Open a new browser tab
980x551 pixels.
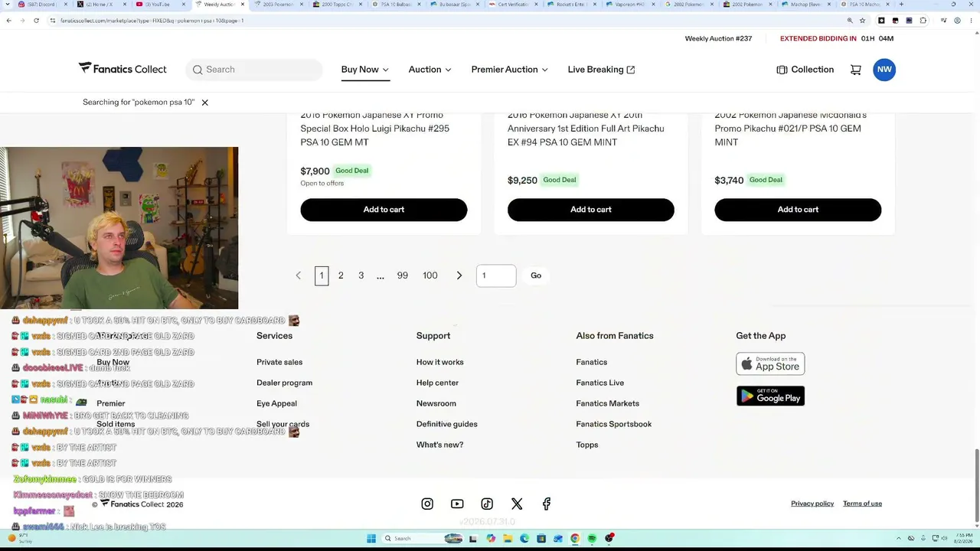(x=901, y=5)
